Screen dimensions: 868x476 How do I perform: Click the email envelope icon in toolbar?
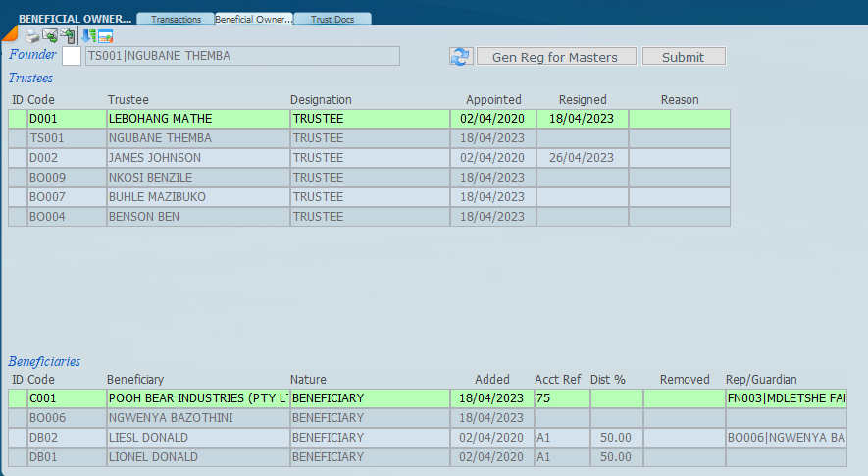(49, 36)
